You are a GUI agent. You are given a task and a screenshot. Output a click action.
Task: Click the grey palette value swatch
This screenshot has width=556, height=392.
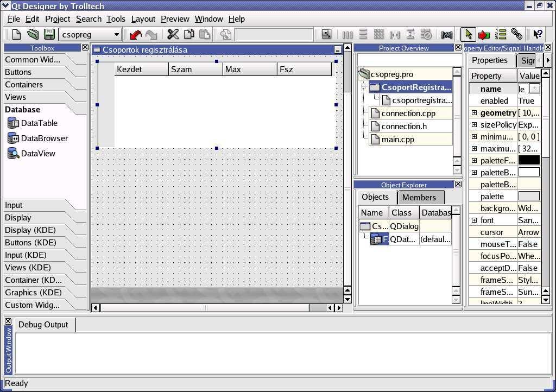(x=529, y=195)
